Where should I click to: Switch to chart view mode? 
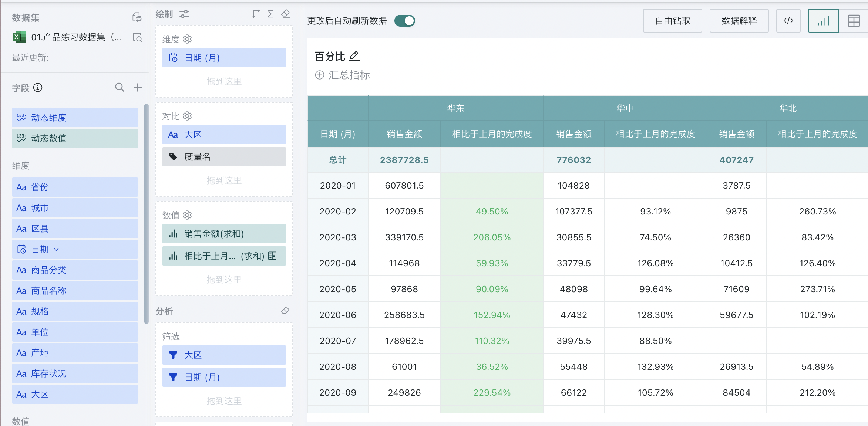823,21
